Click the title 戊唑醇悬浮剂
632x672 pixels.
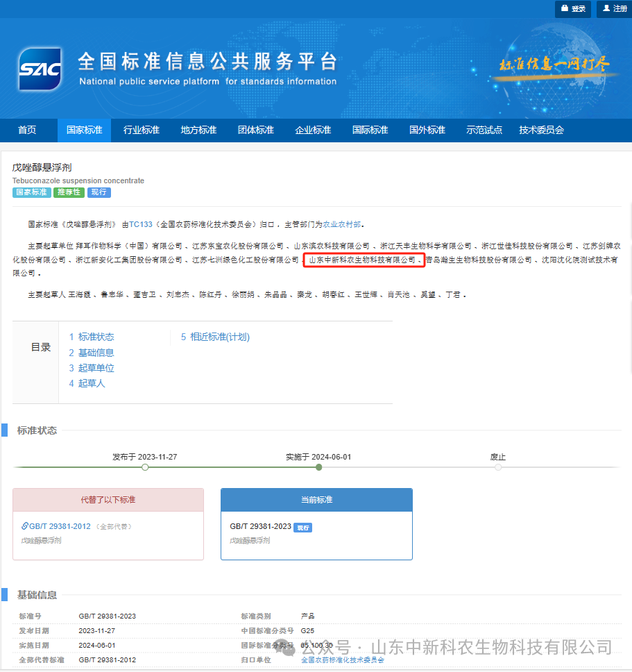coord(42,167)
